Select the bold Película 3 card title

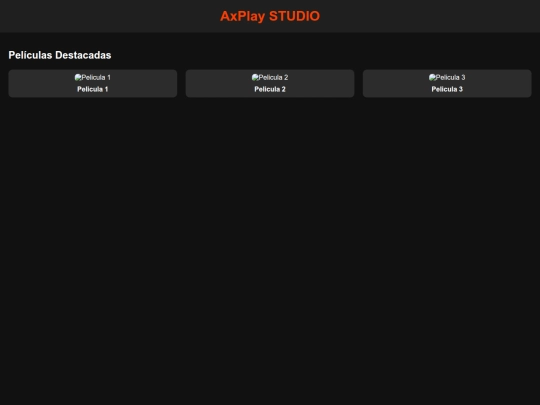coord(447,89)
